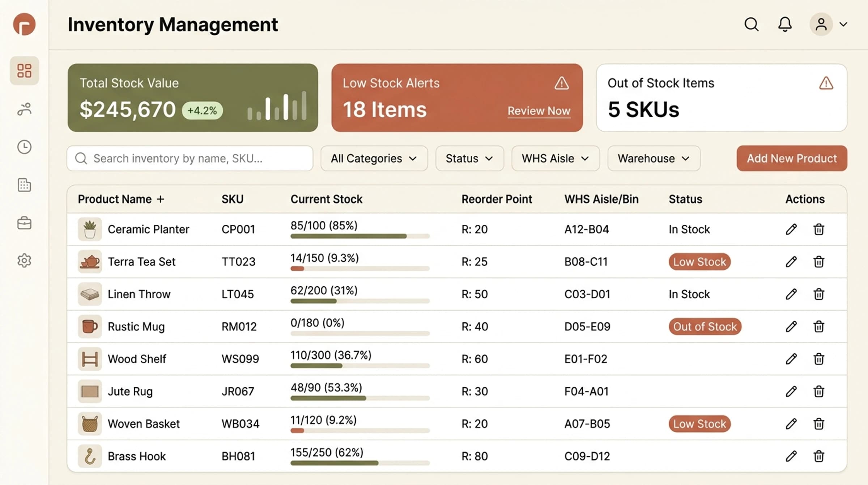
Task: Open the Warehouse filter dropdown
Action: tap(654, 158)
